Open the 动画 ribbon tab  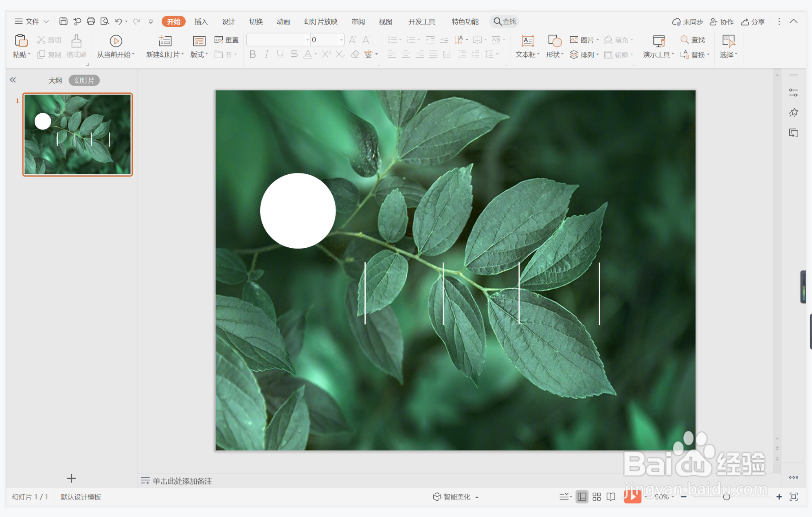(283, 22)
